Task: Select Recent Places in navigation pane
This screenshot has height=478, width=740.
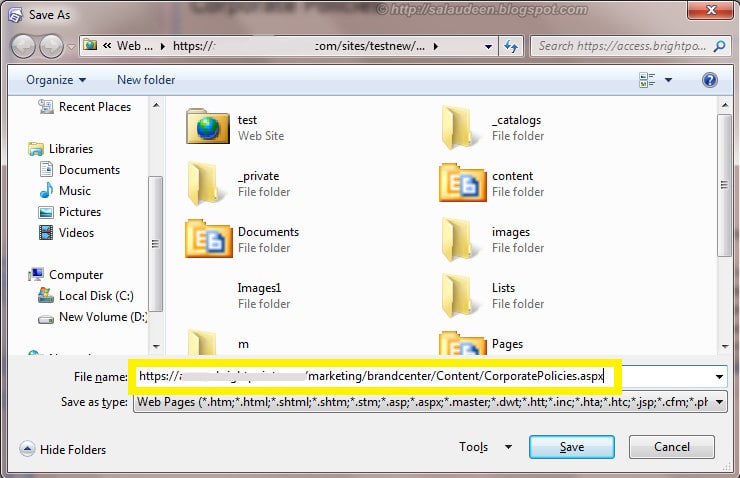Action: (x=85, y=107)
